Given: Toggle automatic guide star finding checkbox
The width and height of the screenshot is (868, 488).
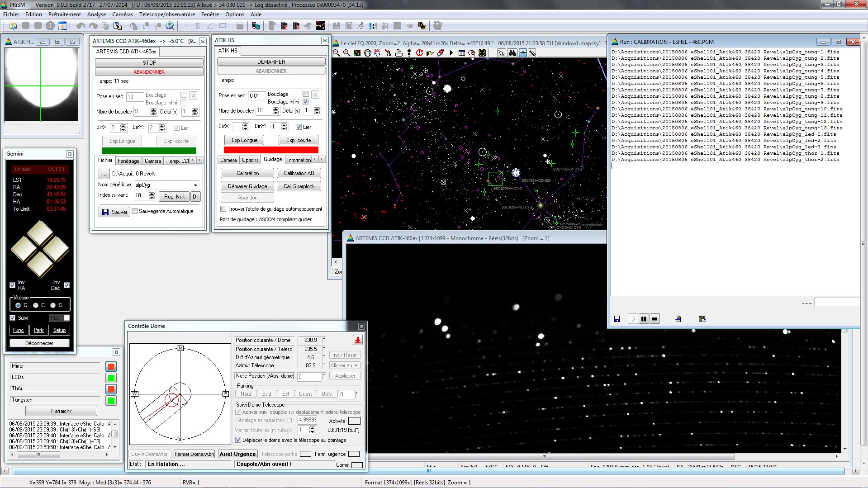Looking at the screenshot, I should tap(223, 209).
